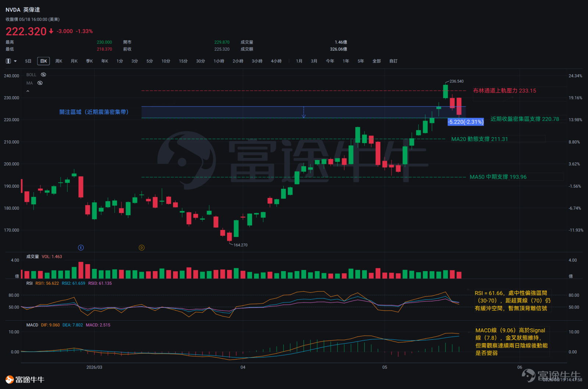Switch to the 5日 chart view
The image size is (588, 389).
pyautogui.click(x=28, y=61)
